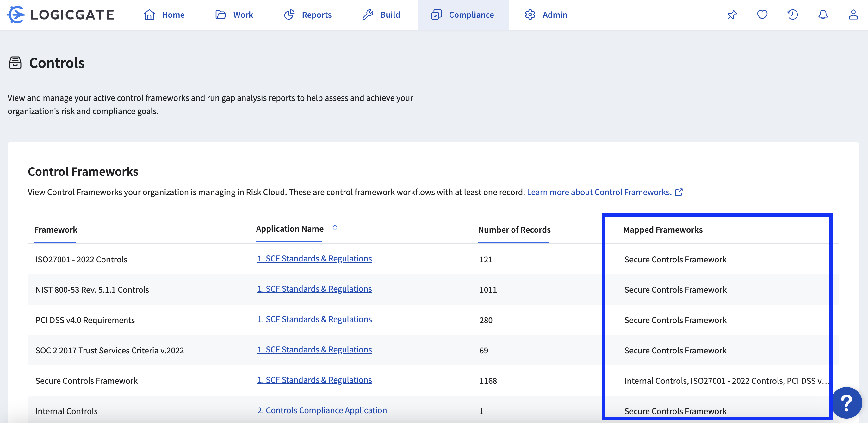The height and width of the screenshot is (423, 868).
Task: Click record count 69
Action: coord(484,351)
